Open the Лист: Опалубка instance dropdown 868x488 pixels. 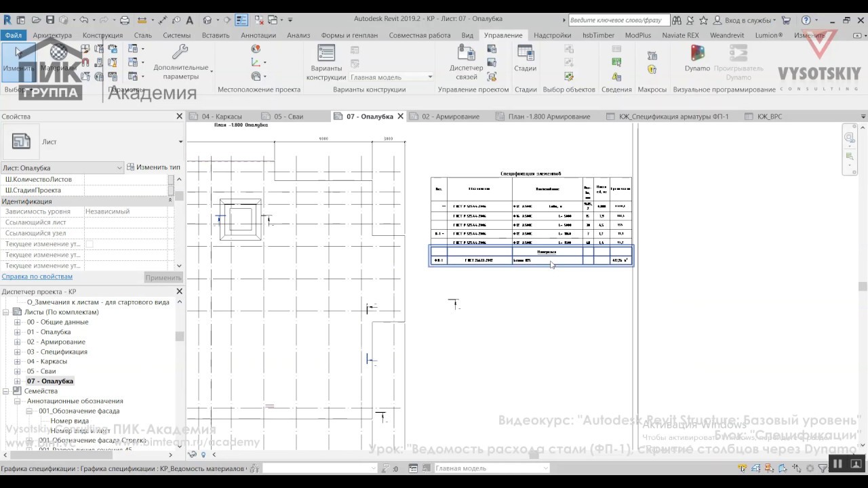coord(62,167)
